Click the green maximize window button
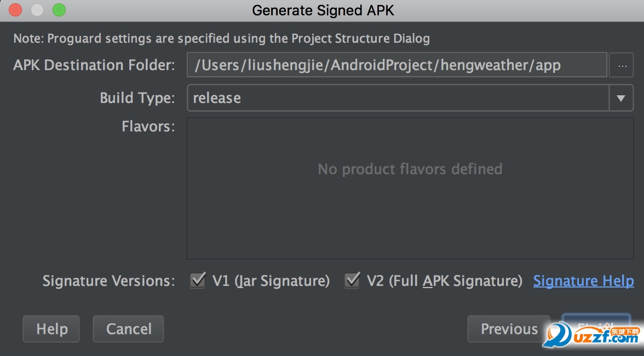 click(x=59, y=10)
